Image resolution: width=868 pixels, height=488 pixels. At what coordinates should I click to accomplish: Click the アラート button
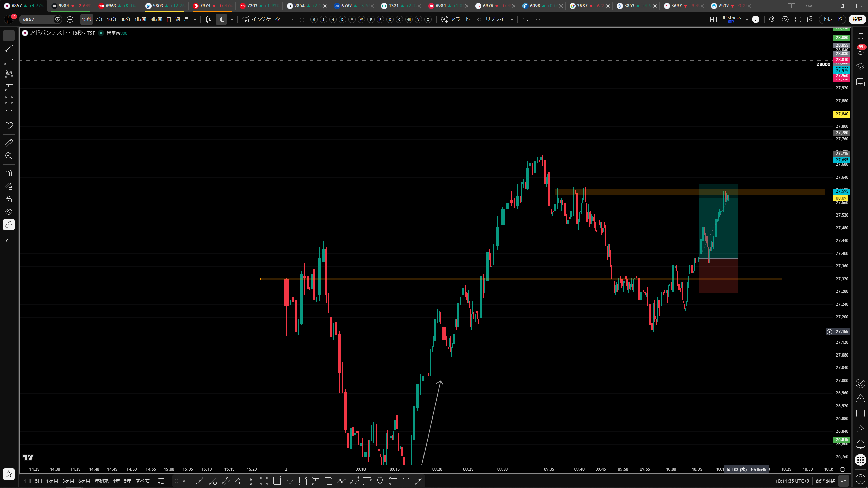pyautogui.click(x=455, y=19)
